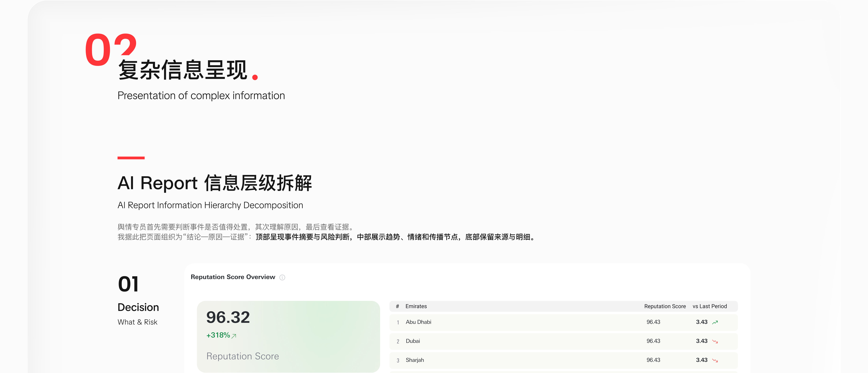The width and height of the screenshot is (868, 373).
Task: Click the Reputation Score card label
Action: click(x=243, y=356)
